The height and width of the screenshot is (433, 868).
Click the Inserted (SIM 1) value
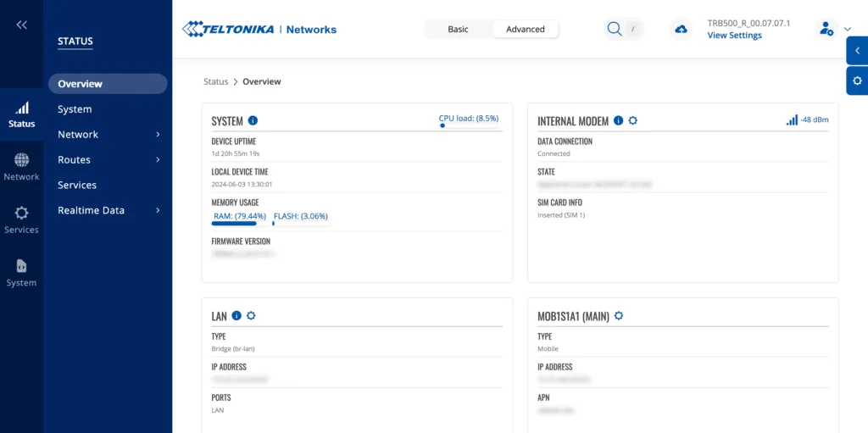[x=561, y=215]
